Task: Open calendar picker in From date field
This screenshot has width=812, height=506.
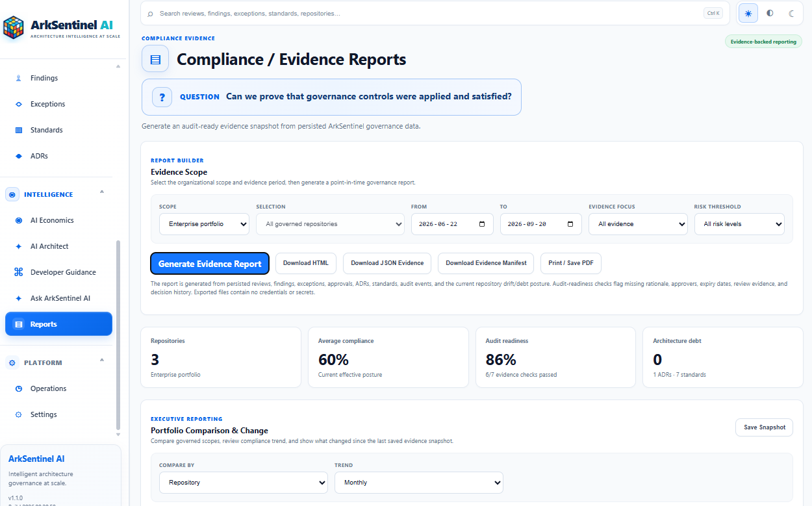Action: point(481,224)
